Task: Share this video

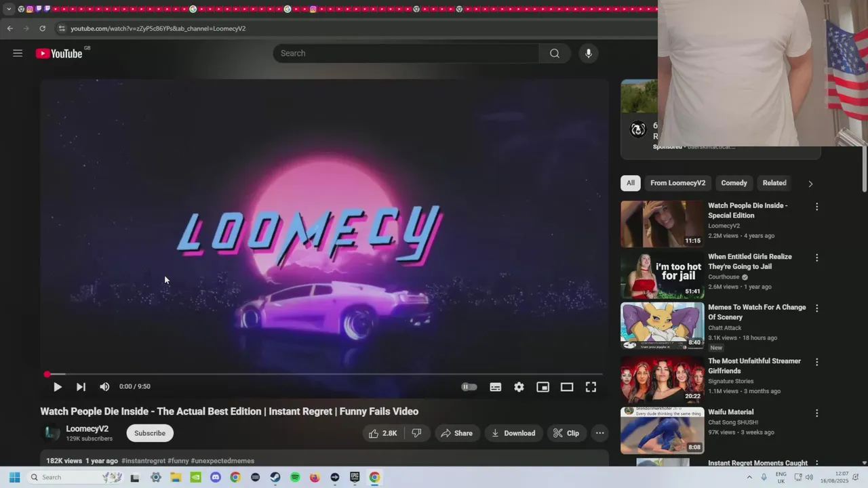Action: (x=456, y=433)
